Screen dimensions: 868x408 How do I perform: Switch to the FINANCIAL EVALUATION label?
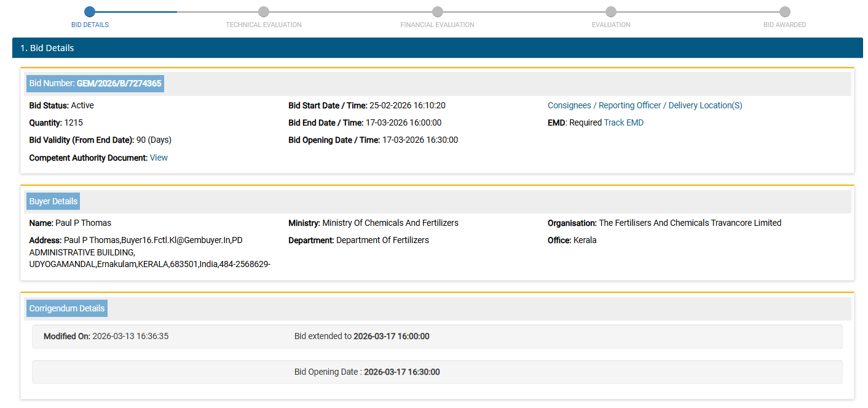pos(437,25)
